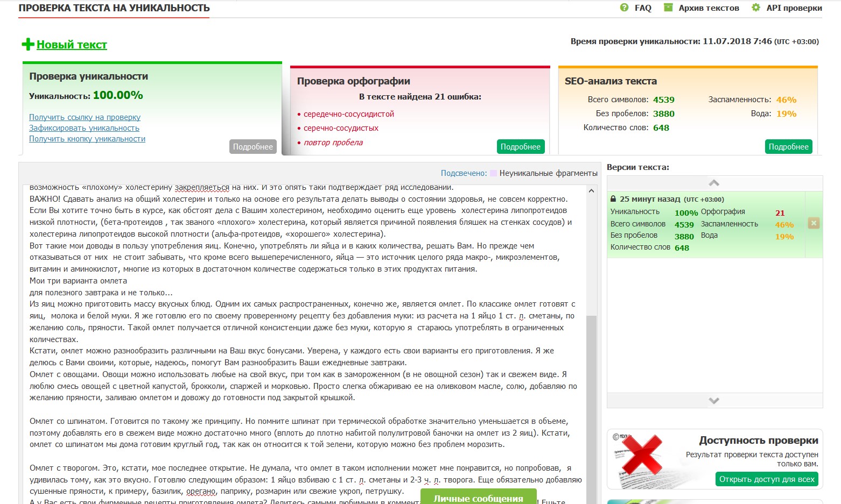Click total symbols value 4539 in SEO panel
The height and width of the screenshot is (504, 841).
click(x=663, y=100)
